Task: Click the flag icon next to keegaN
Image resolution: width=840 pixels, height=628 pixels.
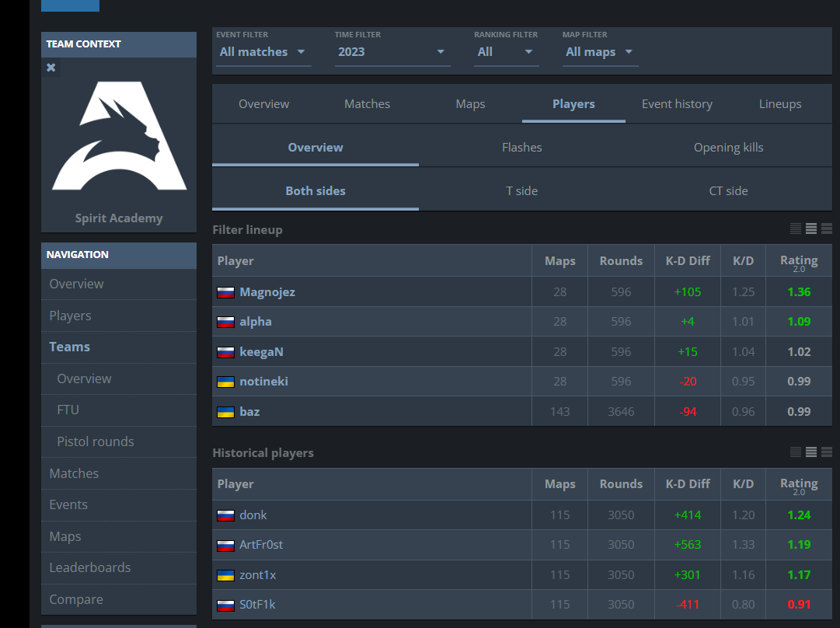Action: click(225, 353)
